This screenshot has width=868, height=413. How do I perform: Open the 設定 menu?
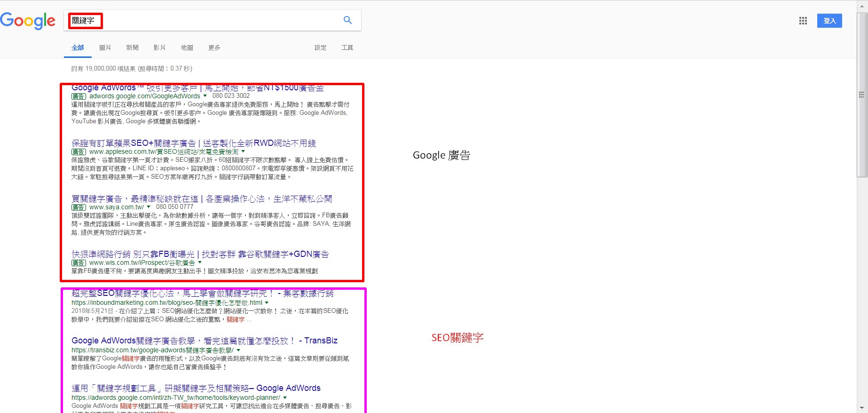pyautogui.click(x=321, y=48)
